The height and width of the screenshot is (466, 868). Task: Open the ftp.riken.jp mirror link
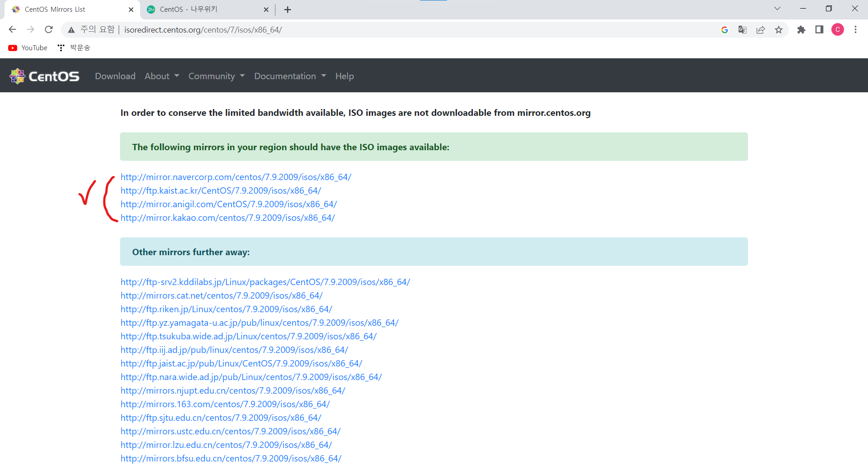coord(226,309)
